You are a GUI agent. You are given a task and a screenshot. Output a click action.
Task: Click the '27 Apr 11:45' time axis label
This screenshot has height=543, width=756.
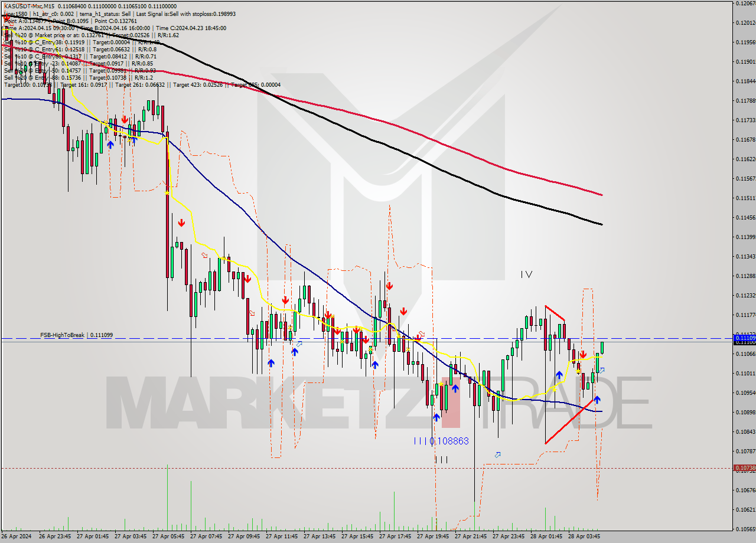point(282,537)
